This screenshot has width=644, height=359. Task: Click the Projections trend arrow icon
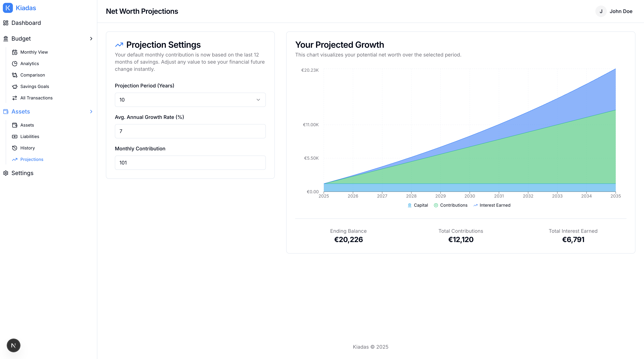coord(15,159)
